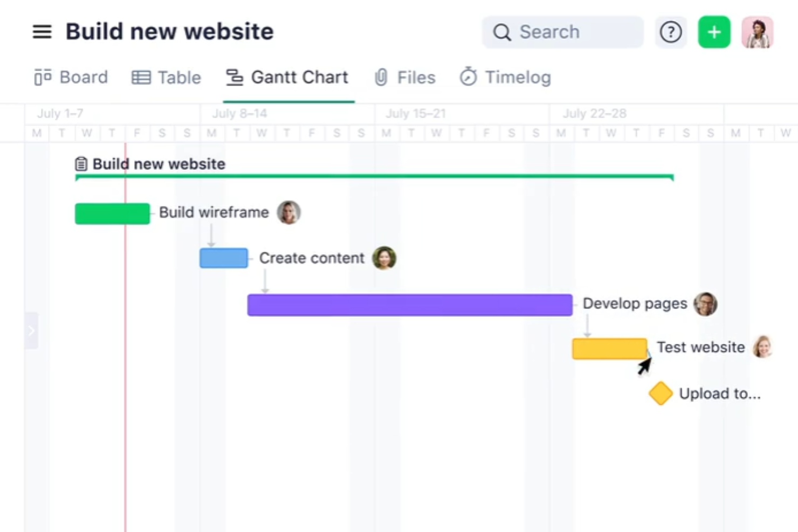Open the hamburger menu icon
798x532 pixels.
tap(42, 32)
